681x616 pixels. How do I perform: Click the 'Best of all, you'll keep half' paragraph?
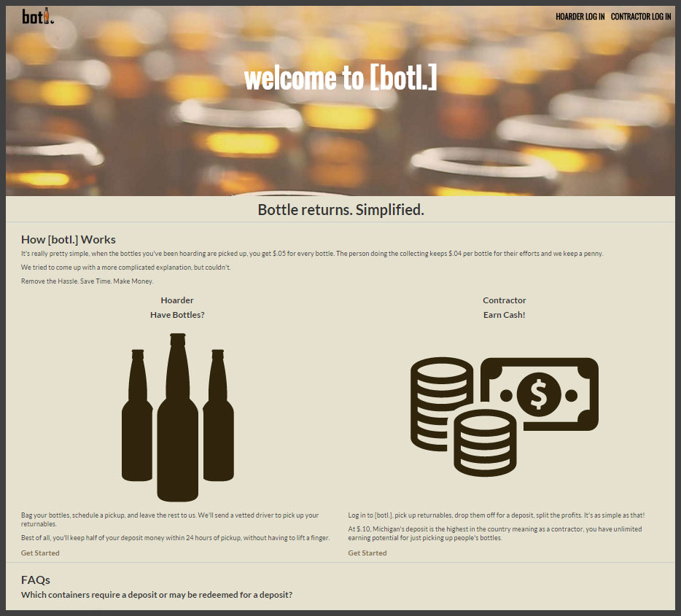coord(176,538)
